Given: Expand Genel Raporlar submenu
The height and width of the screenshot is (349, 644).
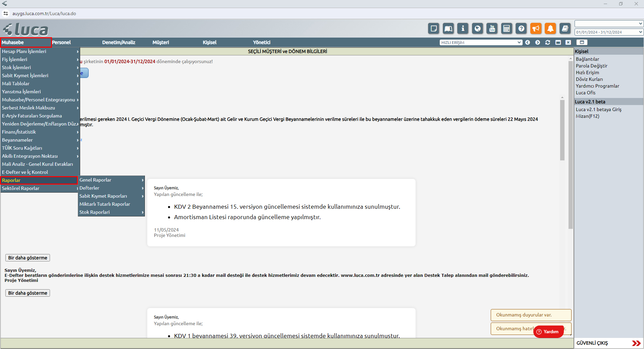Looking at the screenshot, I should (x=111, y=180).
